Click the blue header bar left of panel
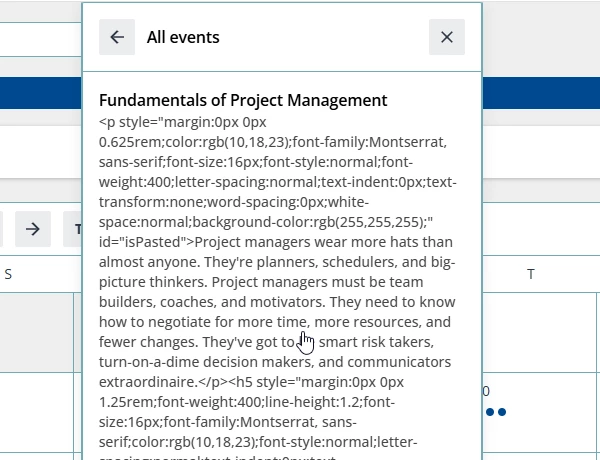The width and height of the screenshot is (600, 460). click(40, 93)
